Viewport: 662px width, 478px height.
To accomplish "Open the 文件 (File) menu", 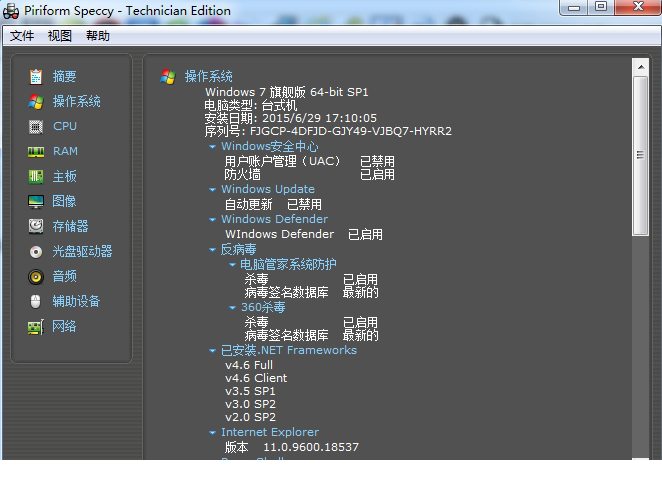I will pos(22,36).
